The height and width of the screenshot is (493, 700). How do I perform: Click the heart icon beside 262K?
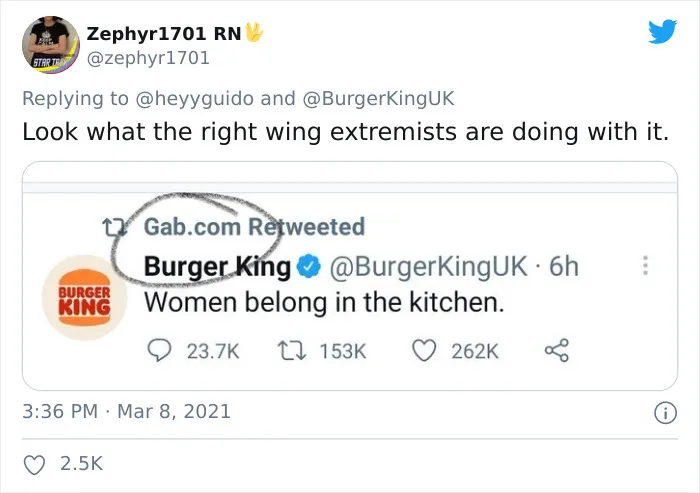[423, 351]
